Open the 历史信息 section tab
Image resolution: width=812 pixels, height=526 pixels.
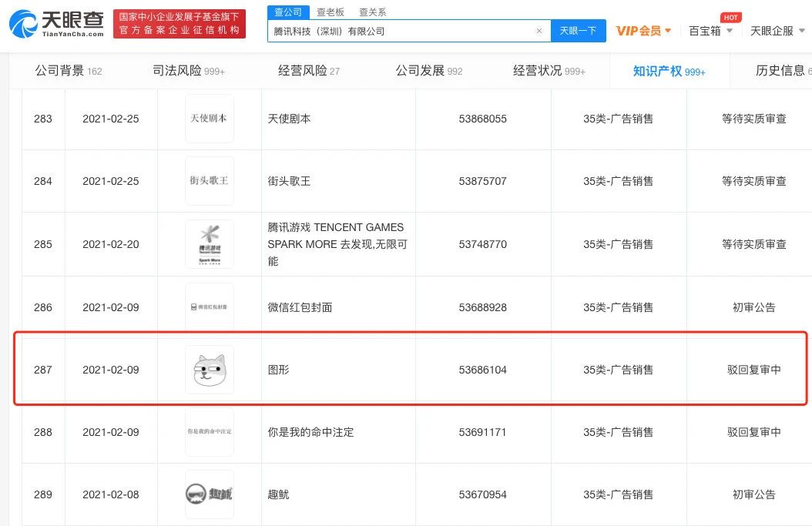(x=783, y=70)
